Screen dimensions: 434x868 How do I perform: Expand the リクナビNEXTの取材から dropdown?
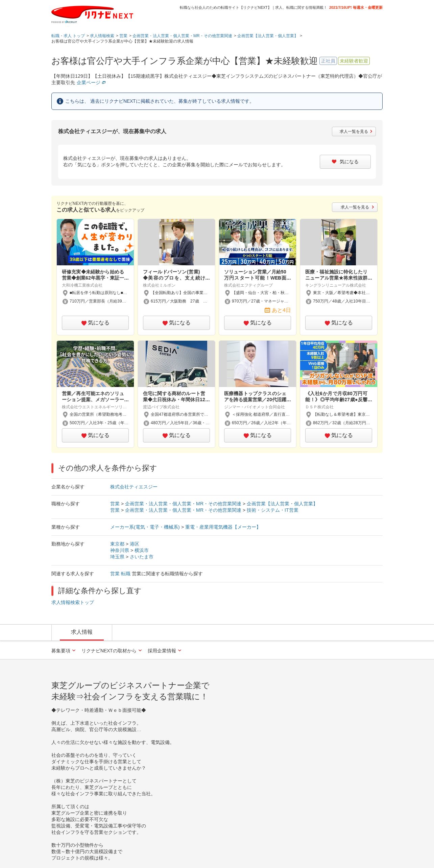click(x=112, y=651)
